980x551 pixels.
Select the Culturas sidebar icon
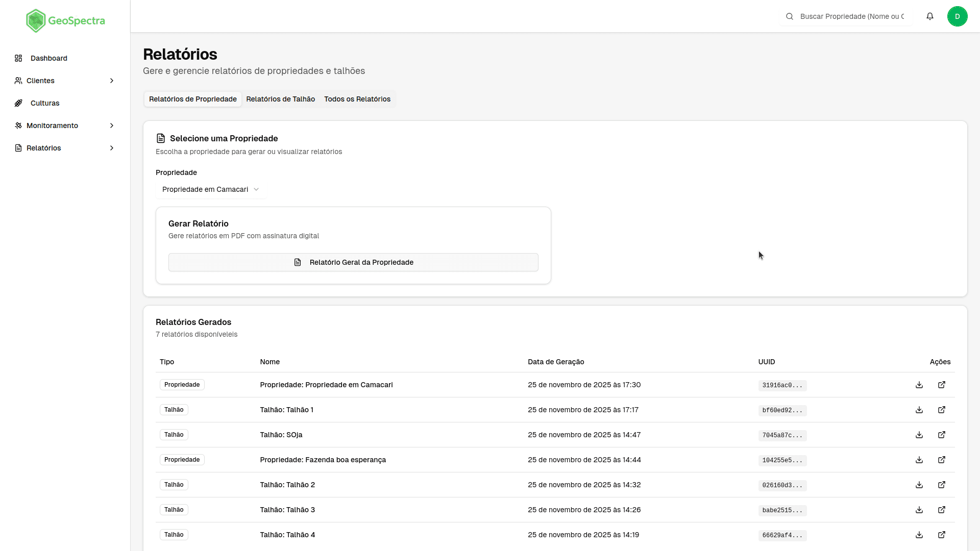pos(18,103)
